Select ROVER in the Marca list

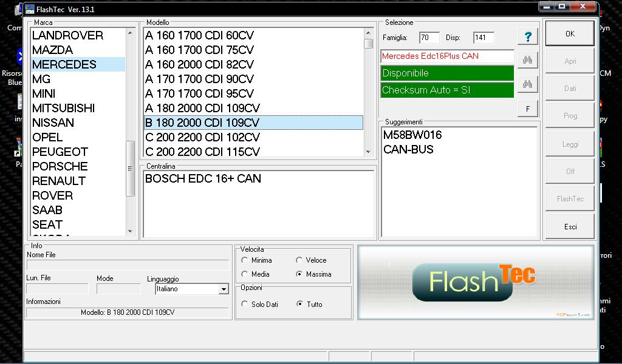[78, 195]
